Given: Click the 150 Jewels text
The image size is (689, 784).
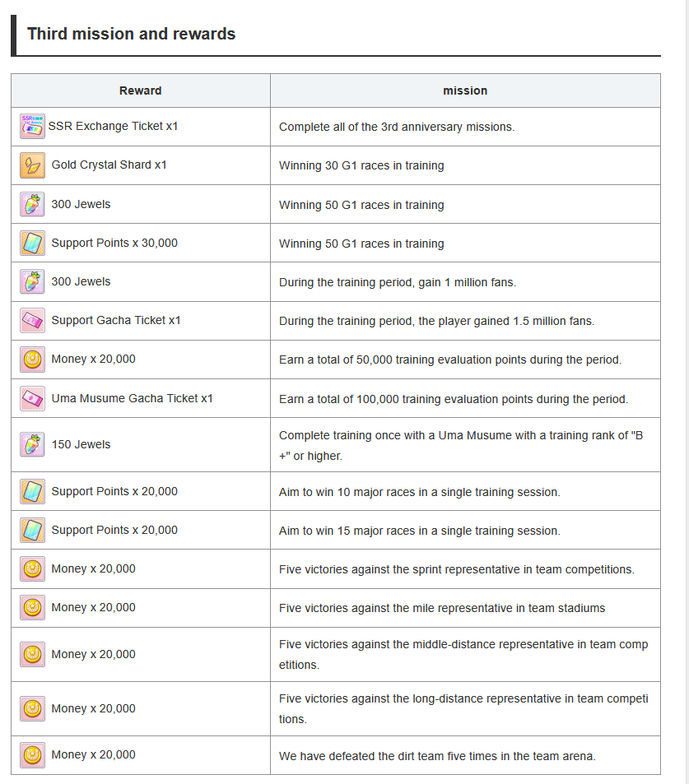Looking at the screenshot, I should coord(81,444).
